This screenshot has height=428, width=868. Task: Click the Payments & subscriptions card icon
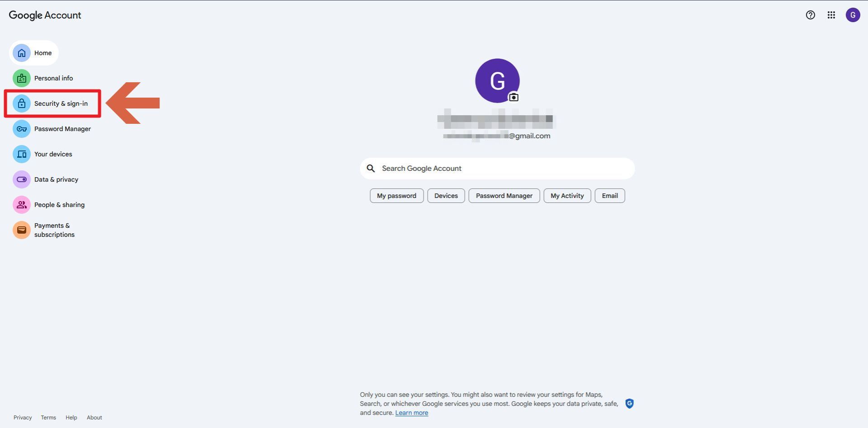pos(21,230)
